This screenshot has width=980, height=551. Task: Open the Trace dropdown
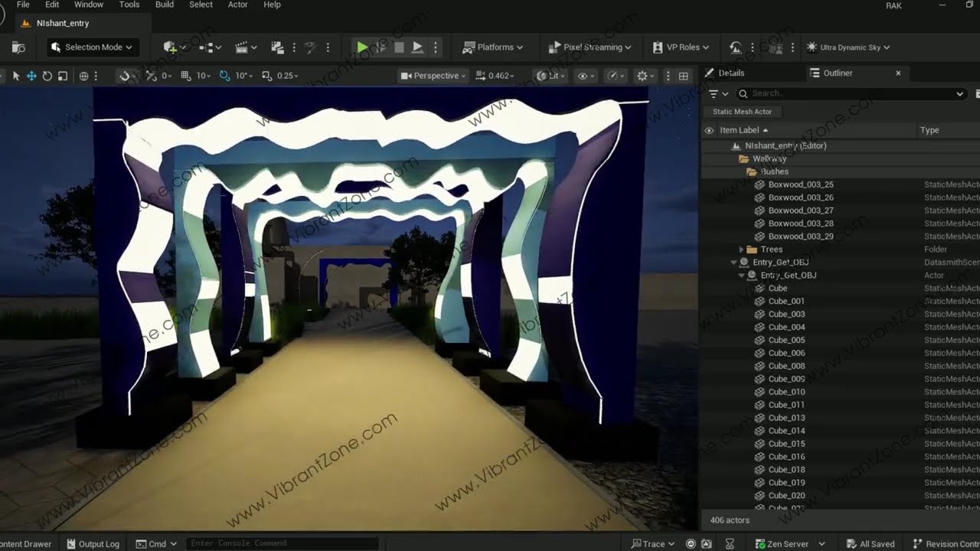click(x=652, y=544)
